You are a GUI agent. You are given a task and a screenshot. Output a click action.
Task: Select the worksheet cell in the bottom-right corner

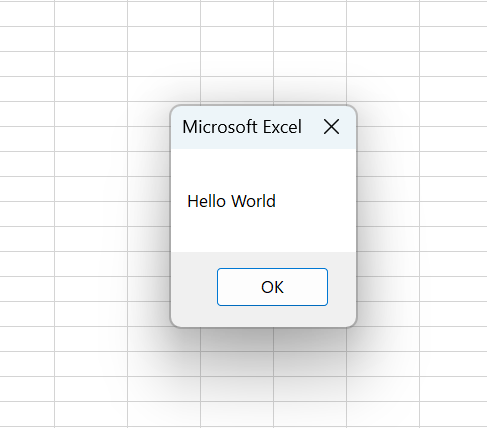tap(453, 414)
